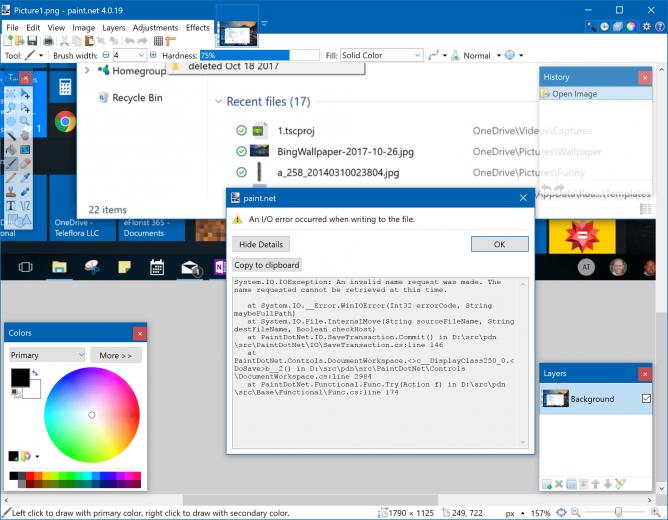Select the Rectangle Select tool
The height and width of the screenshot is (520, 668).
pyautogui.click(x=11, y=94)
